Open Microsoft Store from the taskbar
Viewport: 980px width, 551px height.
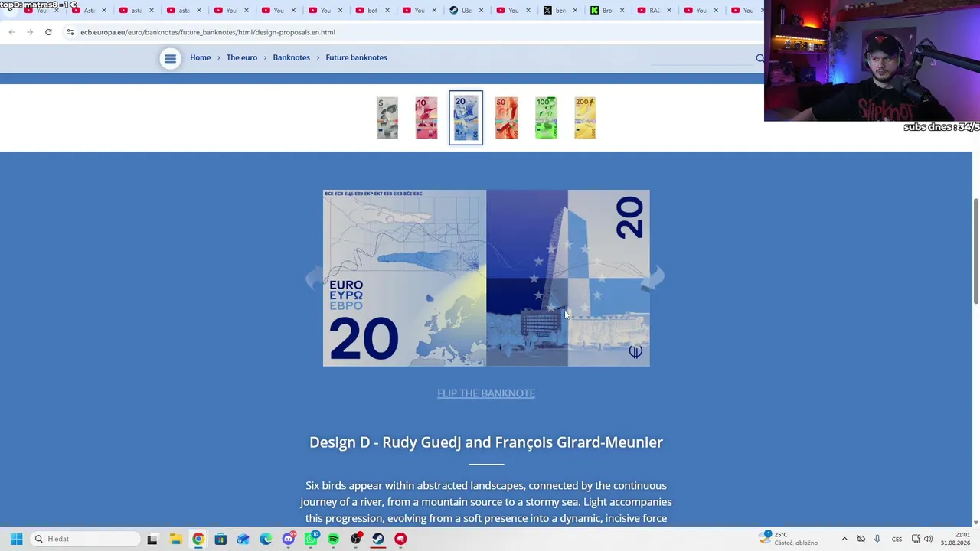pos(220,539)
